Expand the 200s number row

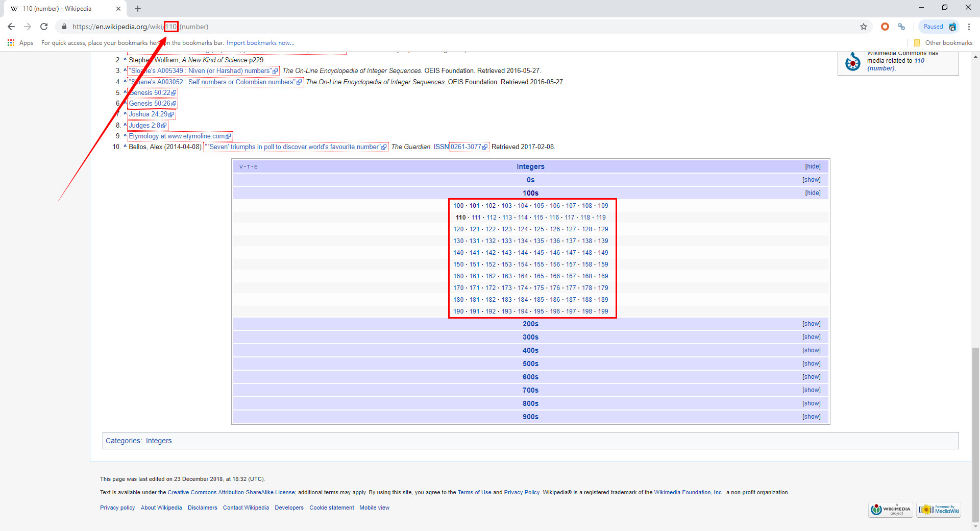[x=811, y=324]
